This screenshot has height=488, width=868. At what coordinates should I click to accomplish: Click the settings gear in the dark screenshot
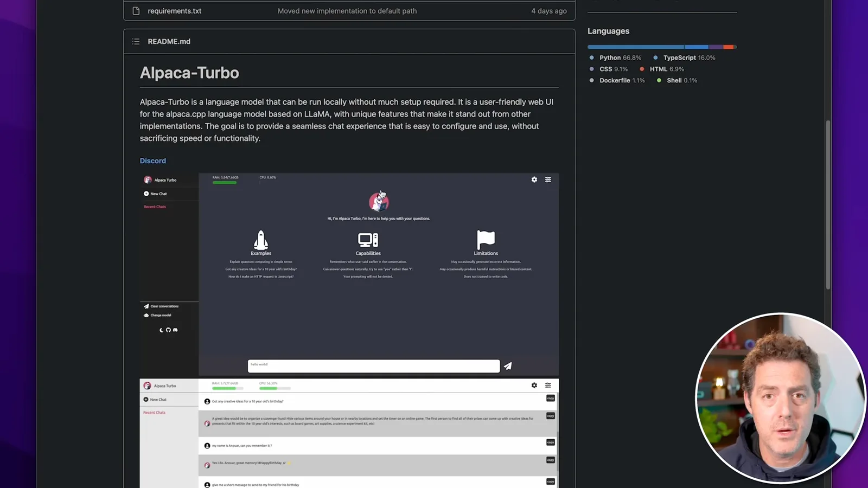pyautogui.click(x=534, y=179)
